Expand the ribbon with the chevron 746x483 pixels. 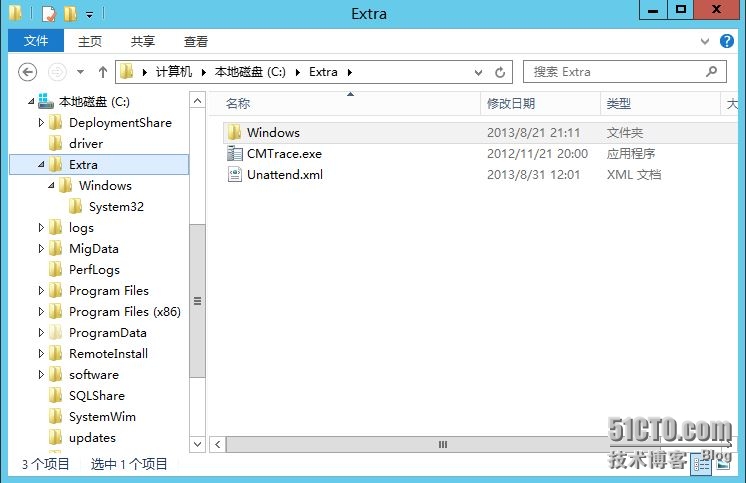[x=705, y=41]
